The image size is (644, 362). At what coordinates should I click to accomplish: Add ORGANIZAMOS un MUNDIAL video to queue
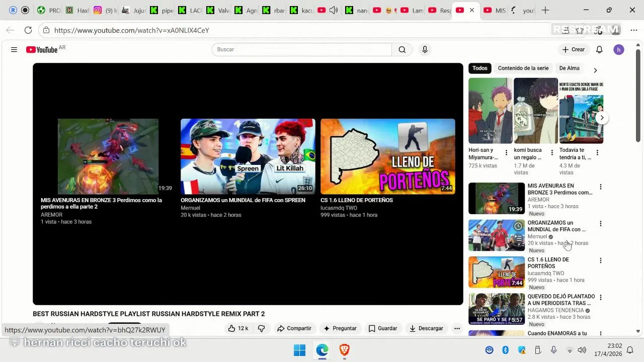pos(518,239)
